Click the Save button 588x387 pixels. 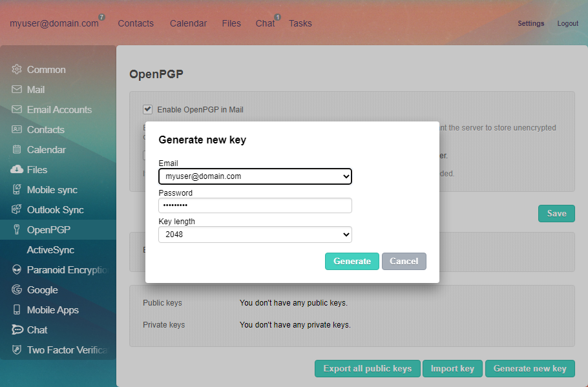coord(556,213)
